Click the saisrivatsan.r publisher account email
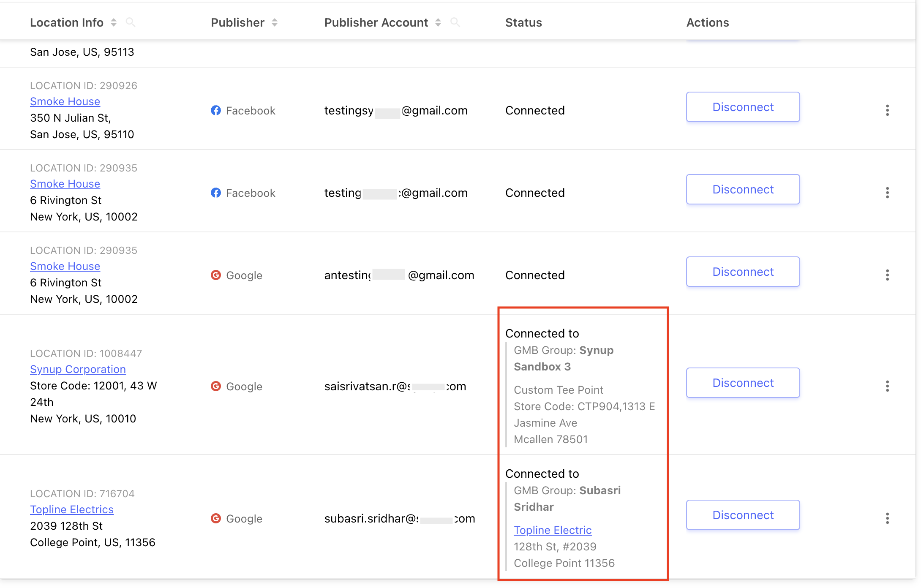Image resolution: width=921 pixels, height=588 pixels. pos(395,386)
